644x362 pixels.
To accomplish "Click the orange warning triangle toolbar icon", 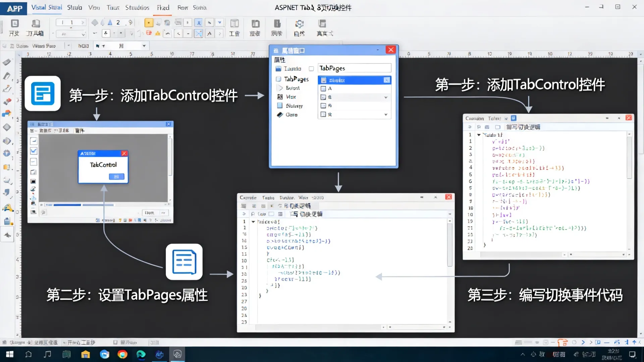I will coord(158,33).
